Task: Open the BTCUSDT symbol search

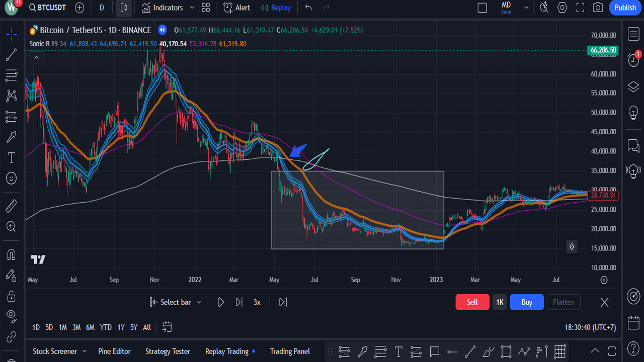Action: click(x=47, y=8)
